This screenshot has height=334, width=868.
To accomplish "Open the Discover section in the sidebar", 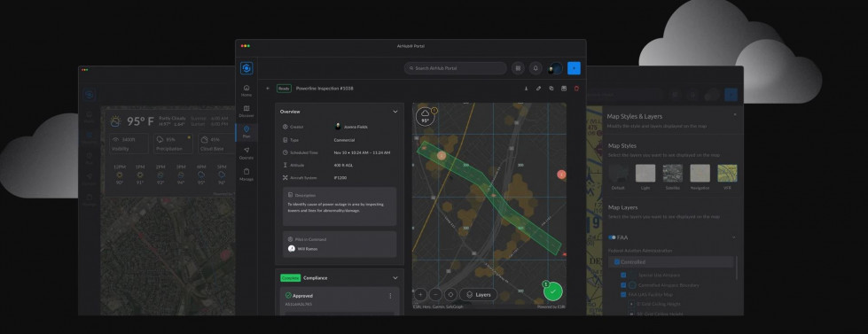I will (246, 112).
